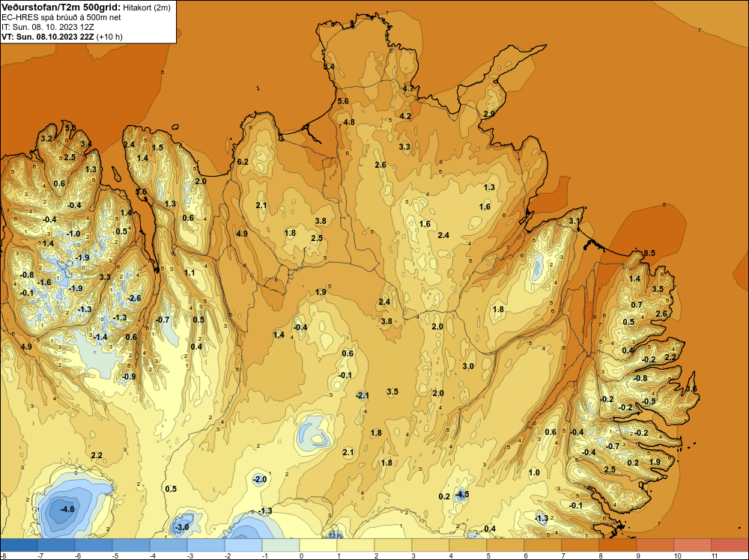
Task: Click the title "Veðurstofan/T2m 500grid:"
Action: (60, 7)
